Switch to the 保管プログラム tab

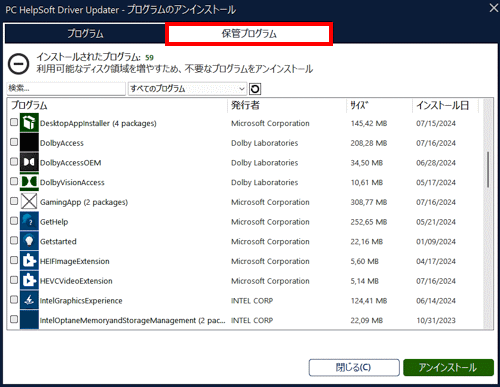(x=249, y=33)
